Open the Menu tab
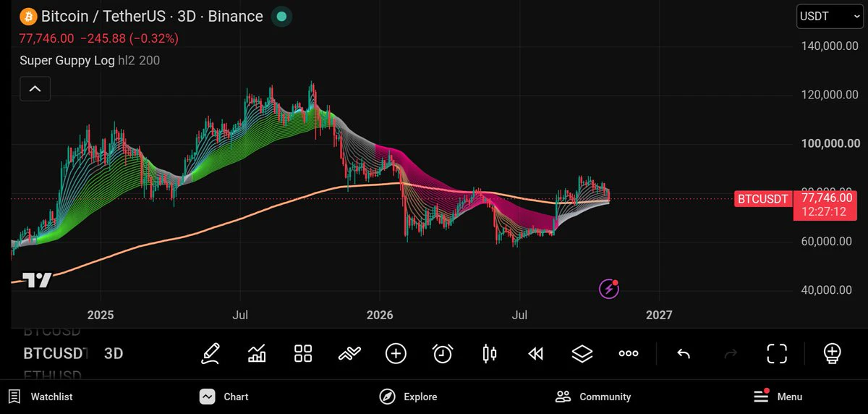Screen dimensions: 868x414 click(778, 397)
